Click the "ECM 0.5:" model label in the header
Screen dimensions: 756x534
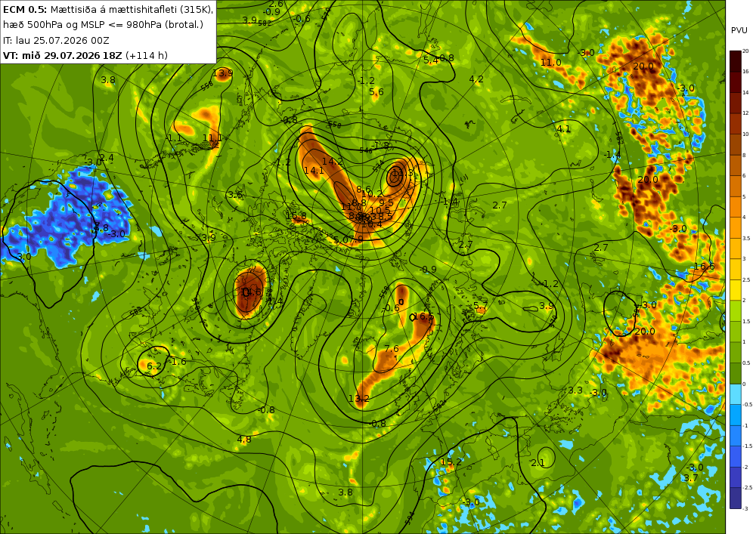[x=25, y=9]
